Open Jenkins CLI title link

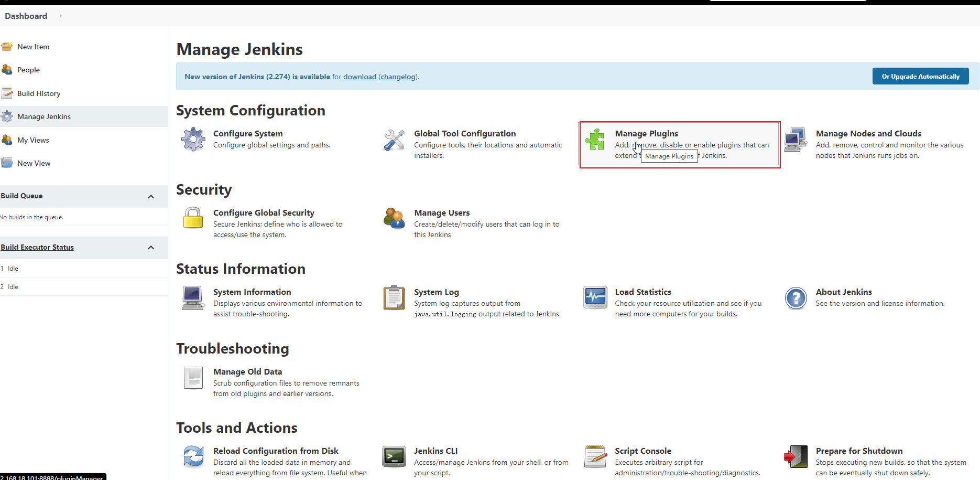pyautogui.click(x=435, y=451)
